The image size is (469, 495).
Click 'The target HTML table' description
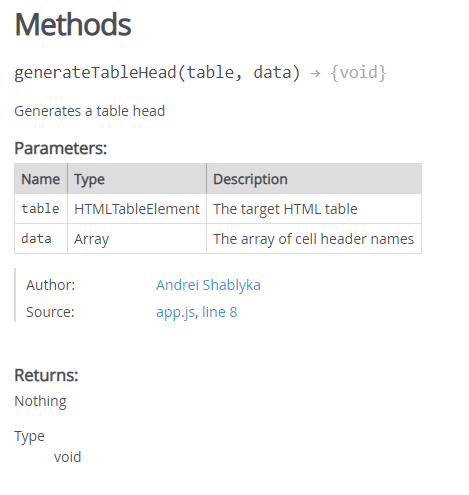pos(285,209)
